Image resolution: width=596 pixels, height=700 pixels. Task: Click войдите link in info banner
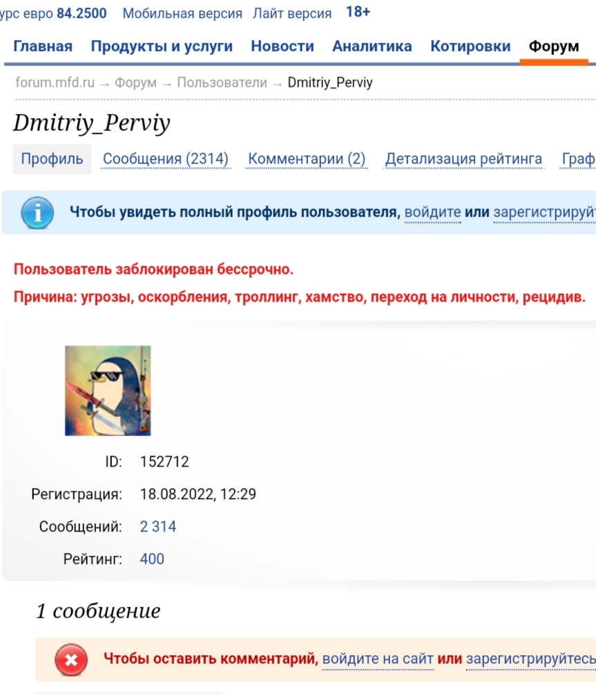coord(432,212)
